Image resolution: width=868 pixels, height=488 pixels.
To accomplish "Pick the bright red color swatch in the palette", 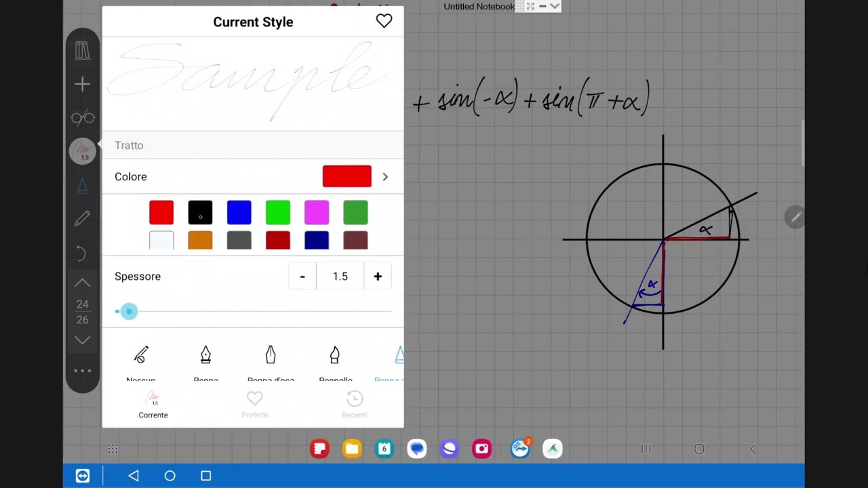I will (161, 213).
